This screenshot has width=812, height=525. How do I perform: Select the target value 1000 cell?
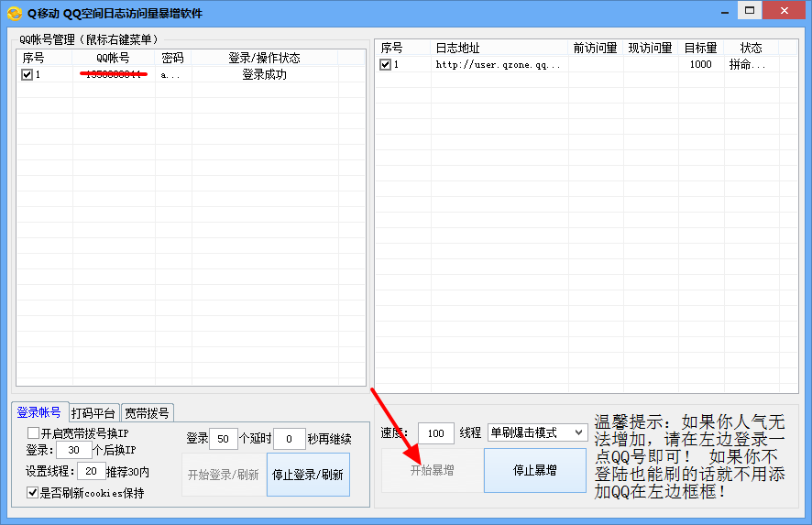tap(701, 64)
